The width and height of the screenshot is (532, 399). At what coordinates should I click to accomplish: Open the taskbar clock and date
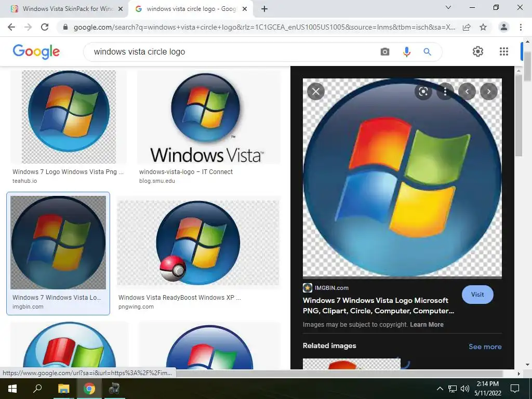487,389
